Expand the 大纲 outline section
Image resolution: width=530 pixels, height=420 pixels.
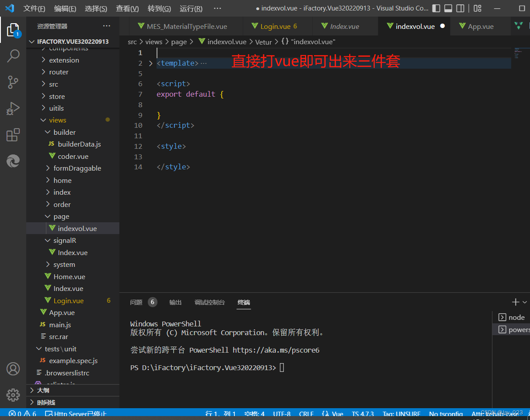(x=73, y=390)
